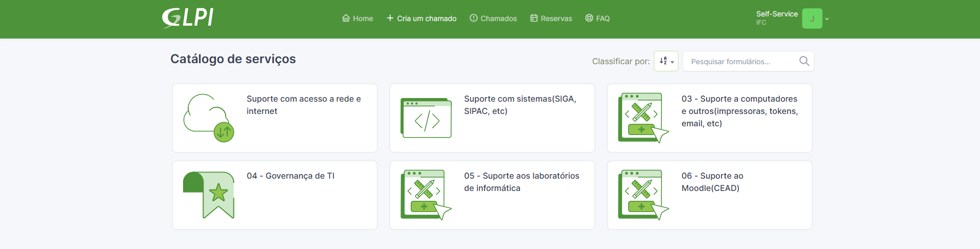Image resolution: width=980 pixels, height=249 pixels.
Task: Open the Reservas menu item
Action: tap(551, 18)
